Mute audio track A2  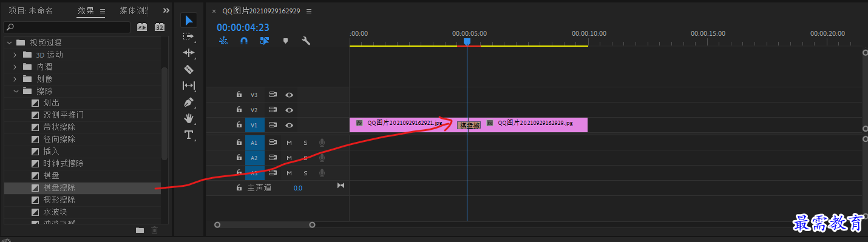pos(289,158)
